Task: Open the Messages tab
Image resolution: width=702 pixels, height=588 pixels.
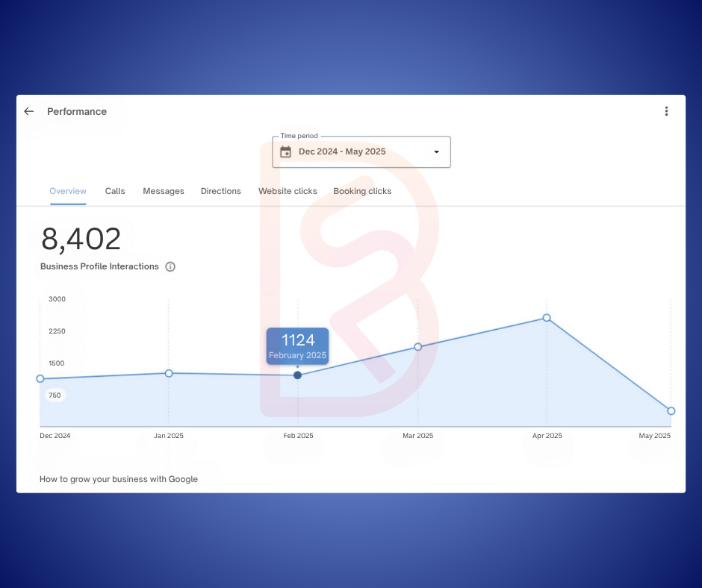Action: (x=164, y=191)
